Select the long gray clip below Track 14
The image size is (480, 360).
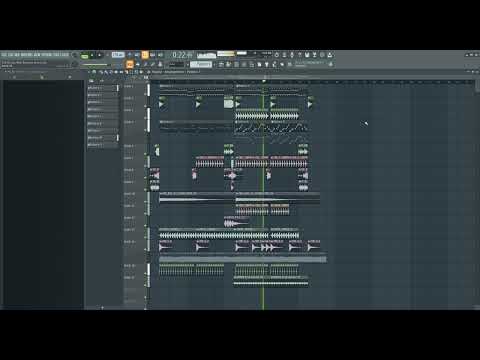[243, 259]
